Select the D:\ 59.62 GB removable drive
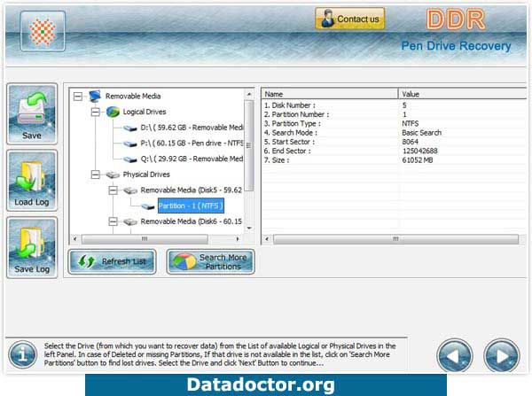This screenshot has height=396, width=532. coord(192,128)
